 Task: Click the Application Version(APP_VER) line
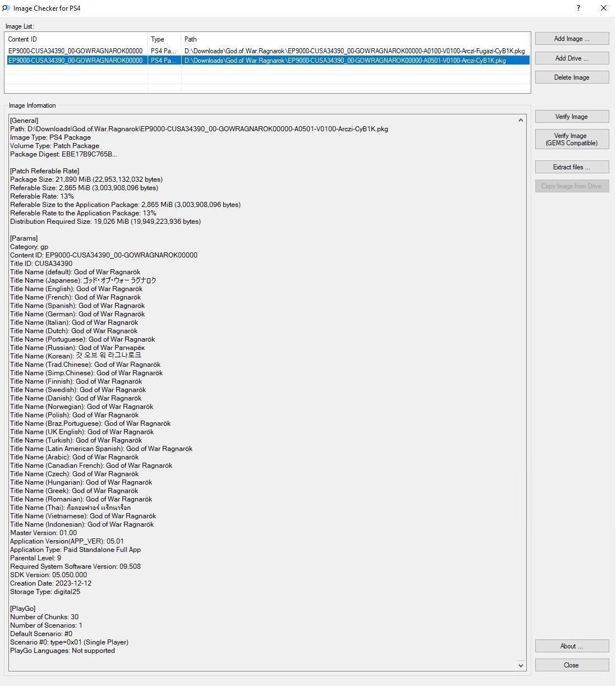[67, 541]
